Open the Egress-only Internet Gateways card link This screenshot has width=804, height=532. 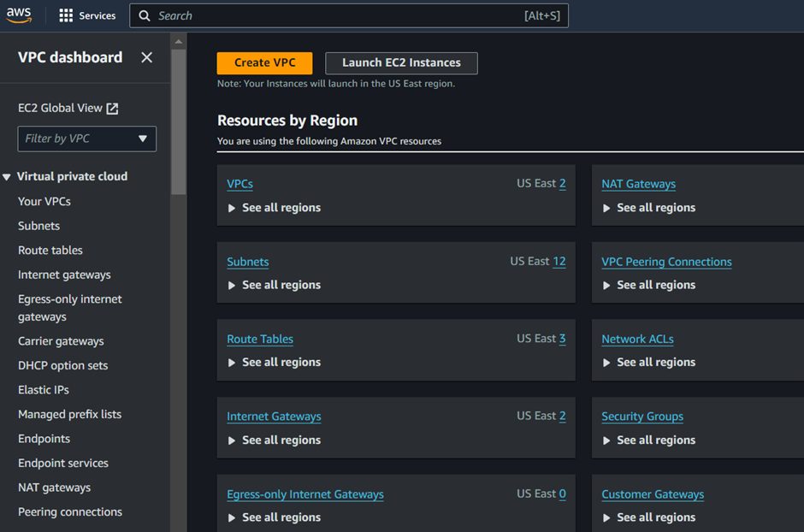pos(305,494)
